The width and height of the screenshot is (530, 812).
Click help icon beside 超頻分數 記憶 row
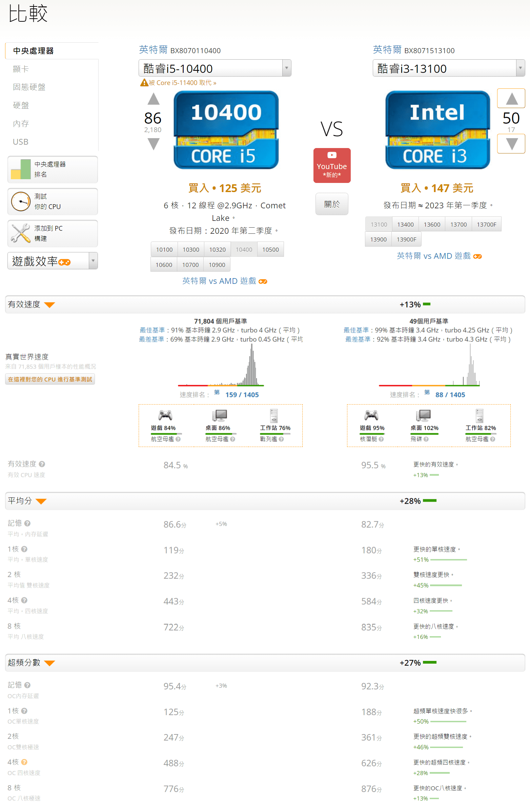click(x=28, y=685)
